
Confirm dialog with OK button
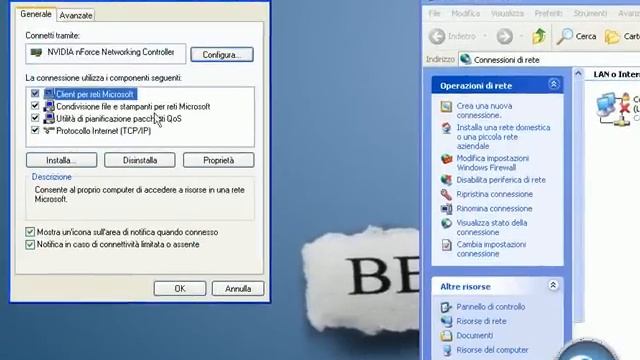click(180, 289)
